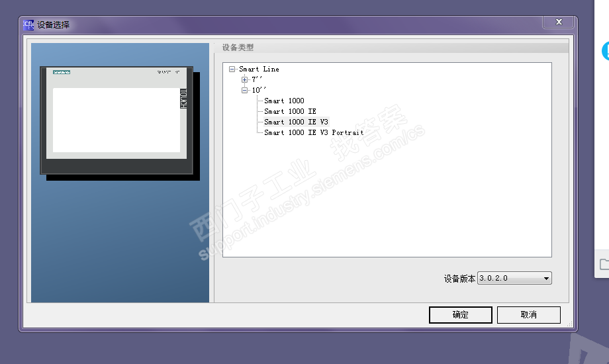This screenshot has width=609, height=364.
Task: Close the 设备选择 dialog
Action: 558,22
